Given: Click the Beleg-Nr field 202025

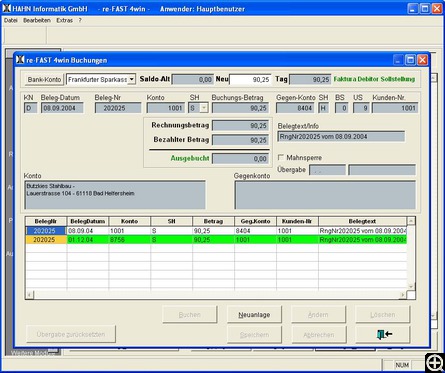Looking at the screenshot, I should (x=118, y=108).
